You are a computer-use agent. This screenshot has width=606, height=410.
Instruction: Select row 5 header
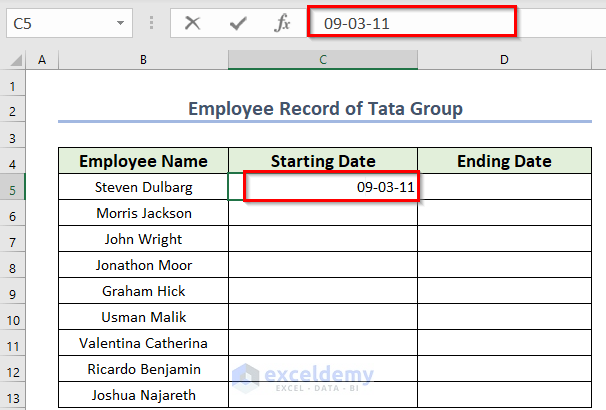[13, 187]
